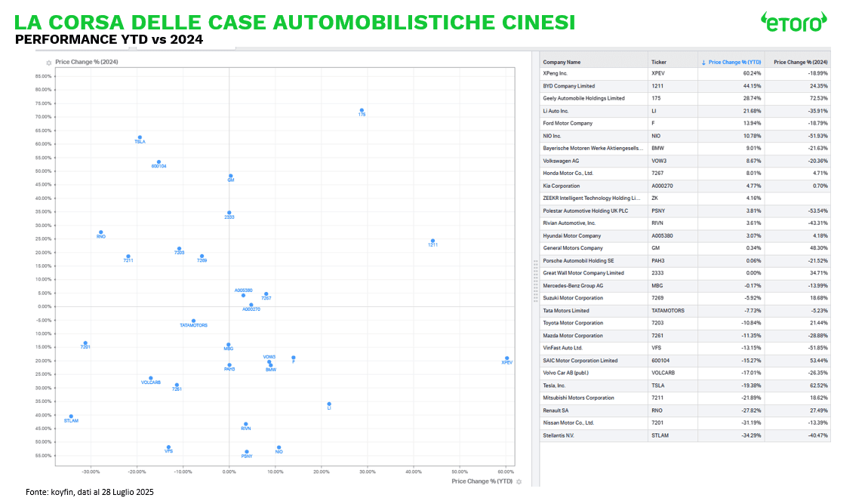Select 'Tesla, Inc.' row
This screenshot has width=868, height=504.
coord(685,386)
